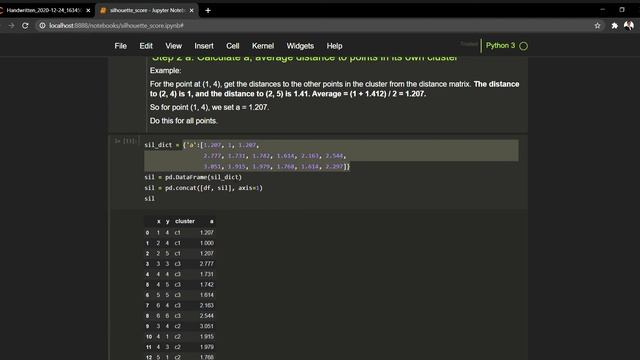
Task: Click the kernel idle status circle icon
Action: [x=524, y=46]
